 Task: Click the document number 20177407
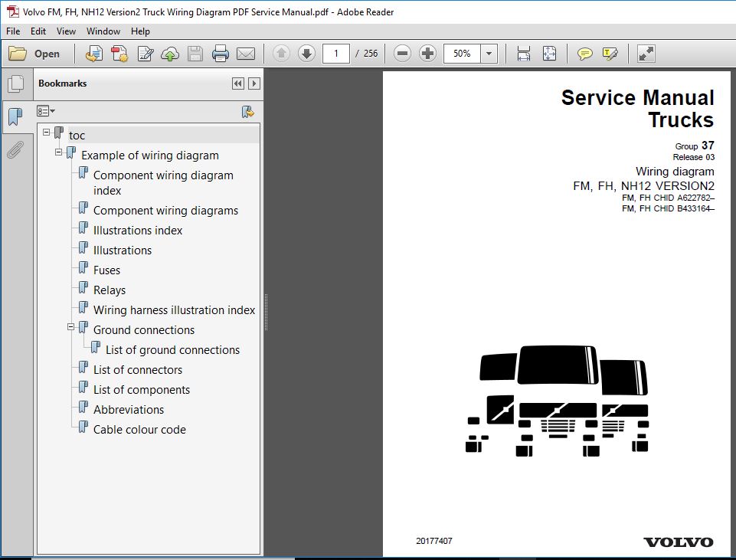point(434,541)
